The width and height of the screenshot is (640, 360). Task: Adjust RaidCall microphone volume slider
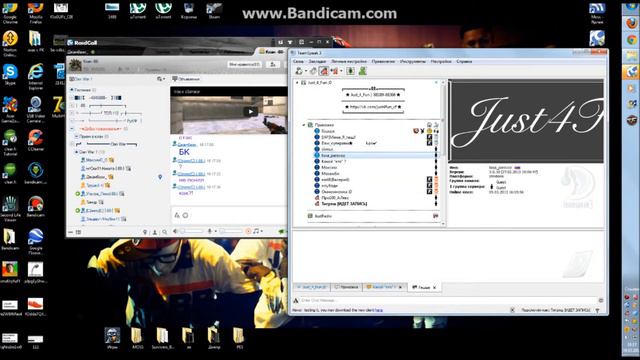coord(231,231)
